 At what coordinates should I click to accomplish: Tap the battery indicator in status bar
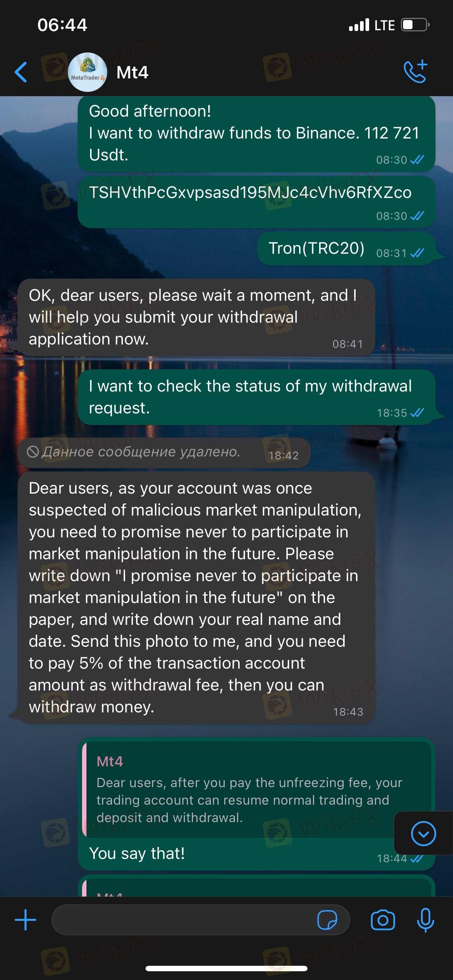point(415,25)
